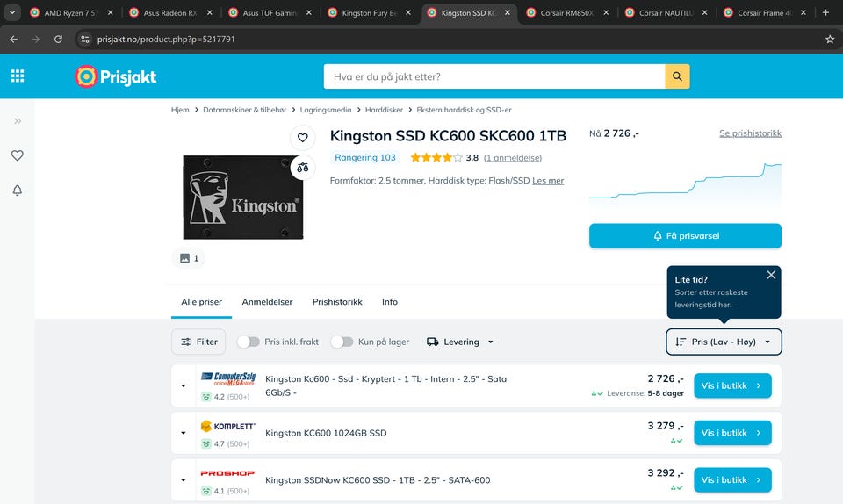Screen dimensions: 843x504
Task: Expand the Proshop offer row
Action: click(184, 479)
